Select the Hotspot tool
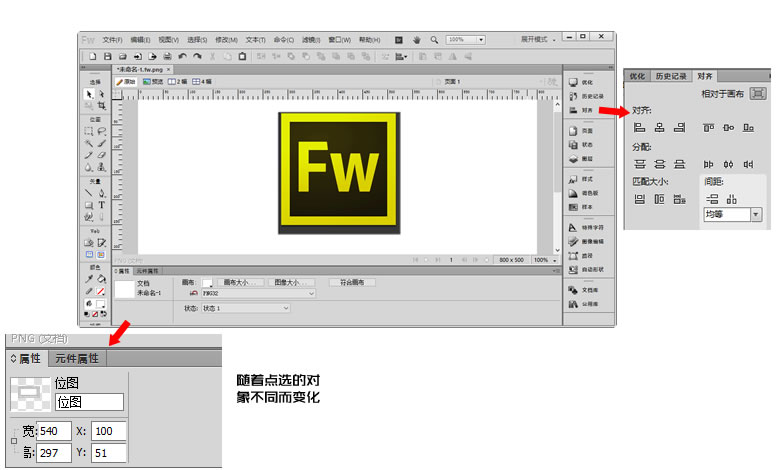 [x=89, y=242]
